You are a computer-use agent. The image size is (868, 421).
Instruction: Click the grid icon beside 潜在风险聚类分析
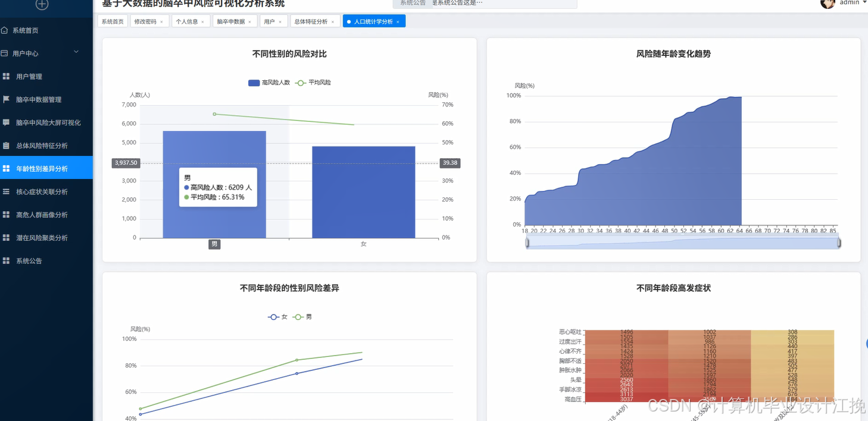[7, 238]
